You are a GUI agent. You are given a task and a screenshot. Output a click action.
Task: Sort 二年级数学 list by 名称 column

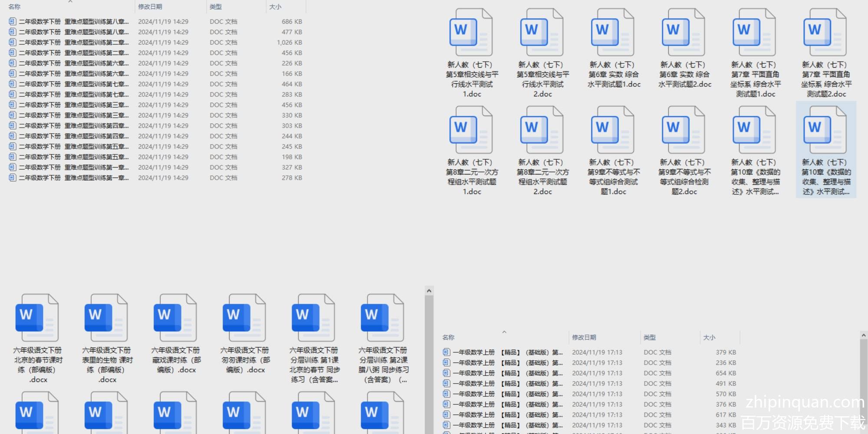pyautogui.click(x=14, y=7)
